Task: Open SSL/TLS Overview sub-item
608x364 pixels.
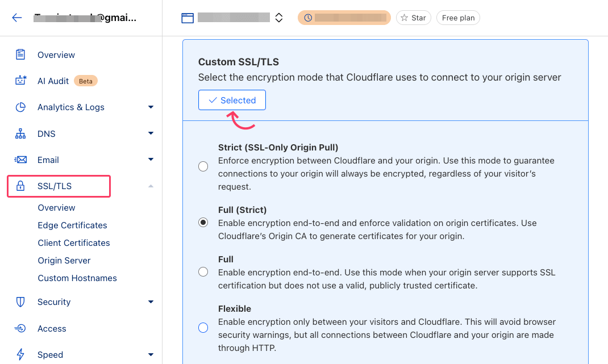Action: (x=57, y=208)
